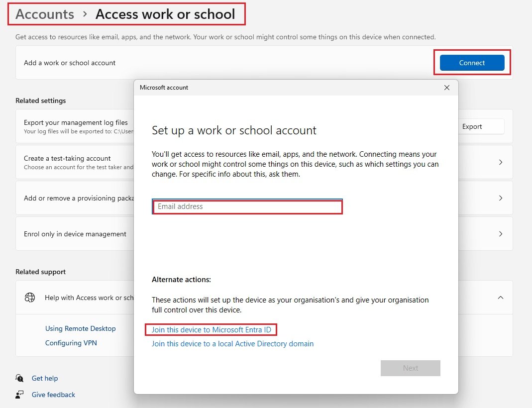Image resolution: width=532 pixels, height=408 pixels.
Task: Click the Alternate actions label
Action: 181,280
